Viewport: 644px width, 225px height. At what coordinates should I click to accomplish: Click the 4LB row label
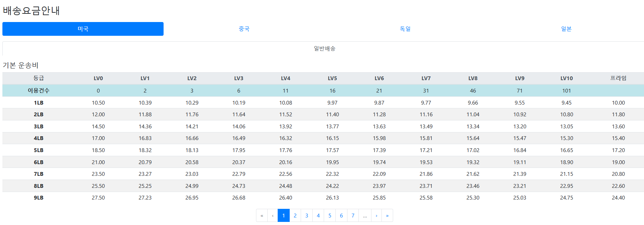pos(38,138)
